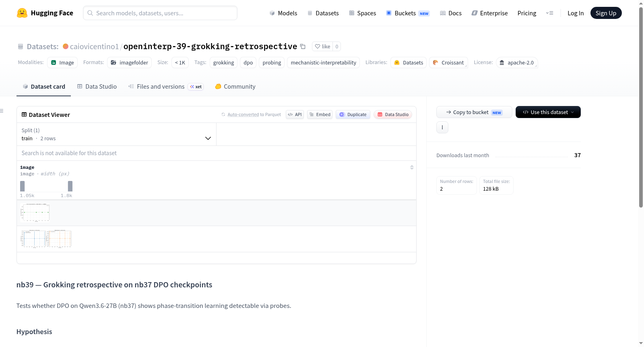
Task: Click the Auto-converted to Parquet link
Action: coord(254,114)
